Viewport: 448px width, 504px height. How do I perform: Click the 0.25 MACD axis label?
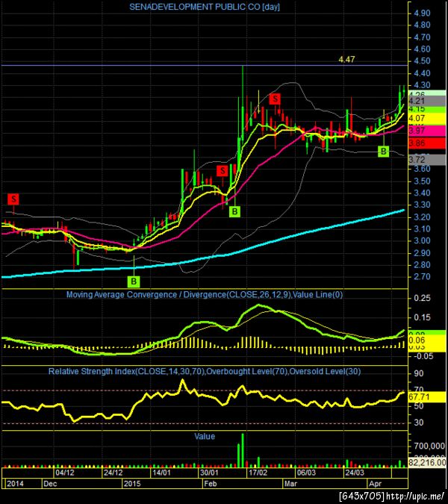pyautogui.click(x=422, y=298)
